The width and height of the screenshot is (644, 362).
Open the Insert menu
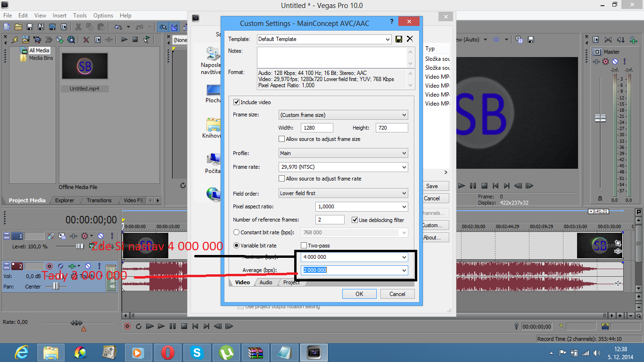pyautogui.click(x=59, y=16)
